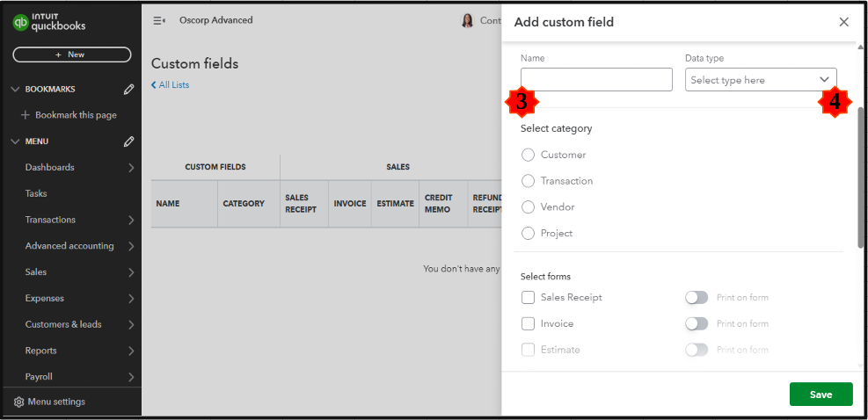Expand the Transactions menu chevron
Screen dimensions: 868x420
tap(131, 220)
